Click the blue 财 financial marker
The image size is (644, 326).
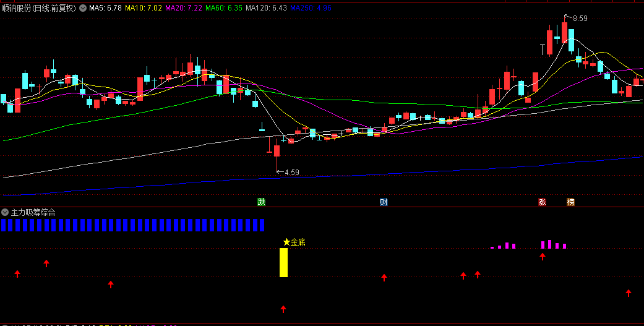click(384, 202)
